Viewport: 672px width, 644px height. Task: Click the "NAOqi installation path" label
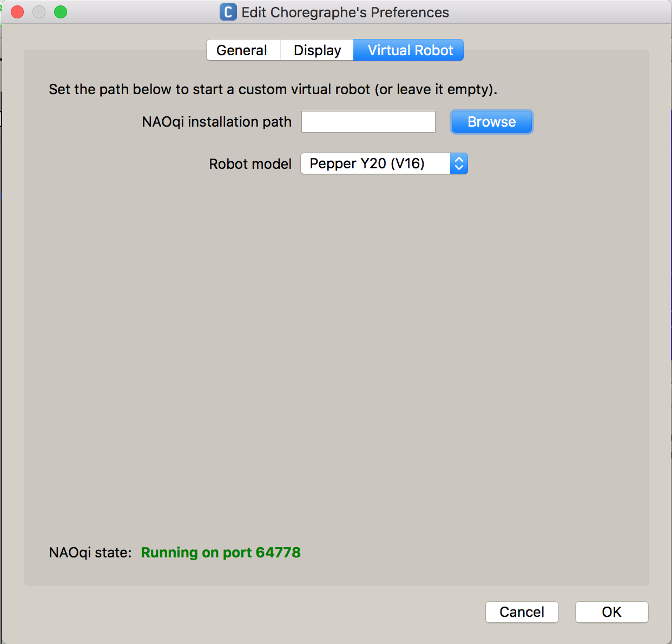point(216,122)
